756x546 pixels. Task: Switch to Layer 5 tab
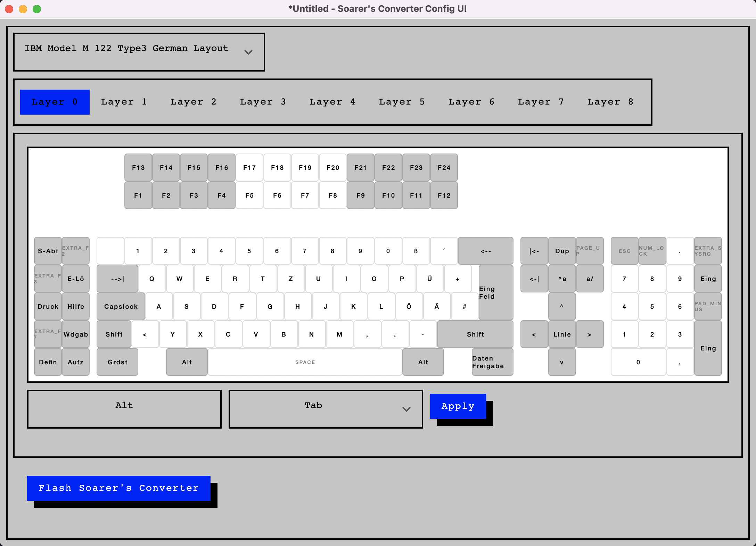402,102
